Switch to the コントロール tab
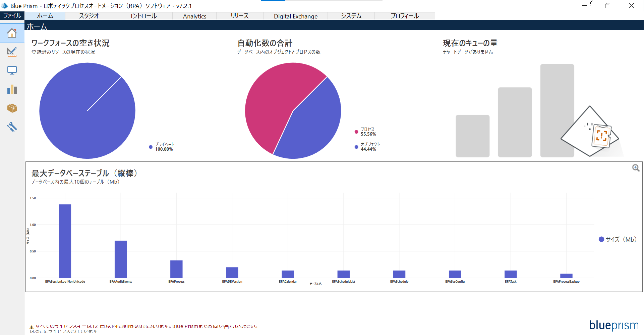The image size is (644, 335). pos(142,16)
